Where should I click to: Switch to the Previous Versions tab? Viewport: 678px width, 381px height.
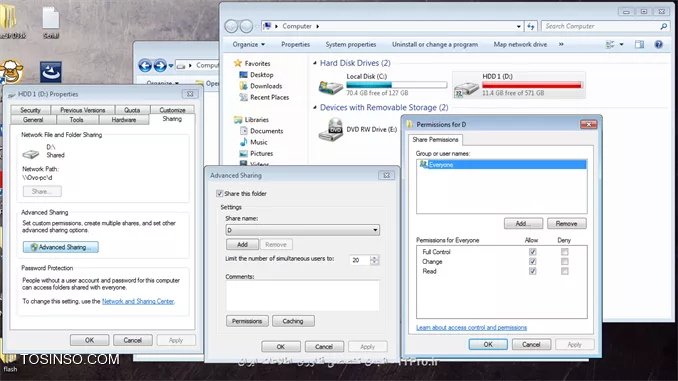click(x=83, y=110)
